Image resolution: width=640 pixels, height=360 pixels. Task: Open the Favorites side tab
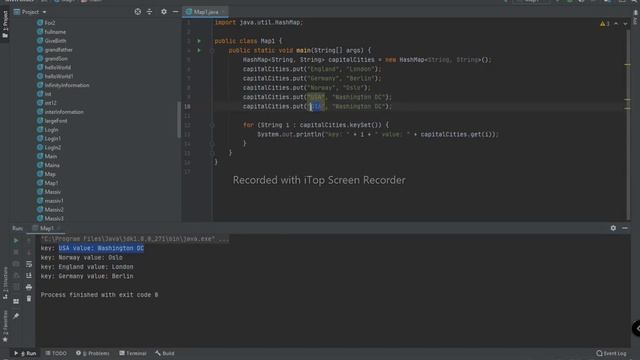[5, 326]
